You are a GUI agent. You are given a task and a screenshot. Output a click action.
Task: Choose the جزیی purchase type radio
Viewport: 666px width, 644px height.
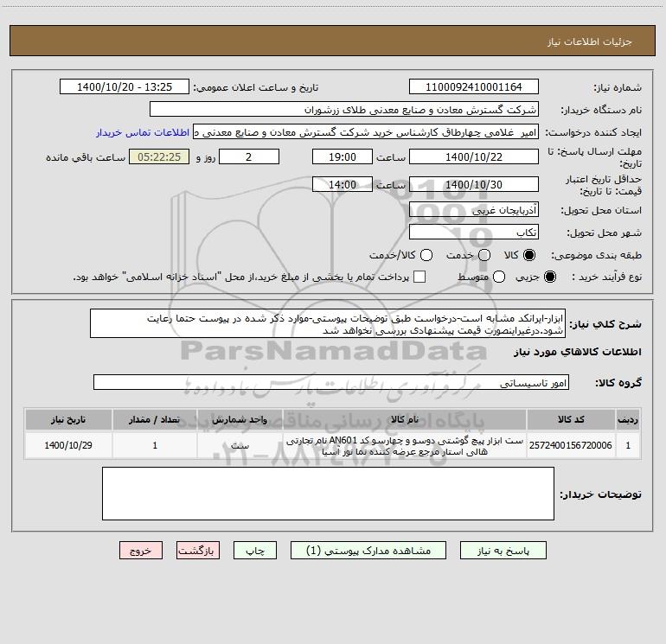coord(550,277)
